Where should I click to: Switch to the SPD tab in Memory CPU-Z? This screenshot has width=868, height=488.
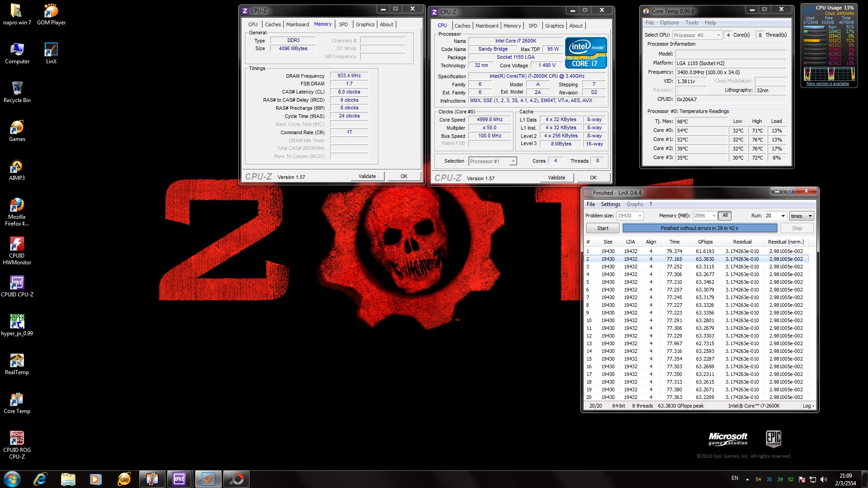(343, 24)
